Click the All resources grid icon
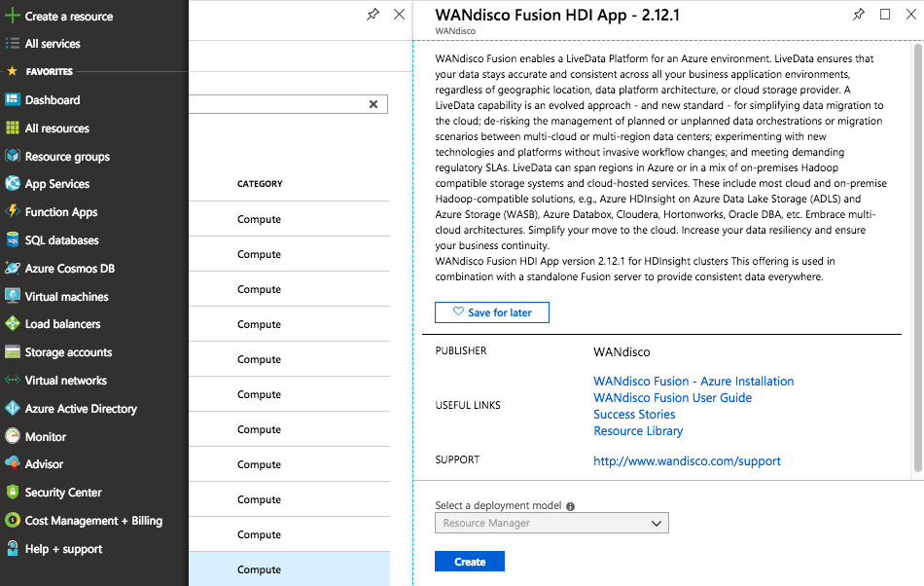The image size is (924, 586). 13,128
